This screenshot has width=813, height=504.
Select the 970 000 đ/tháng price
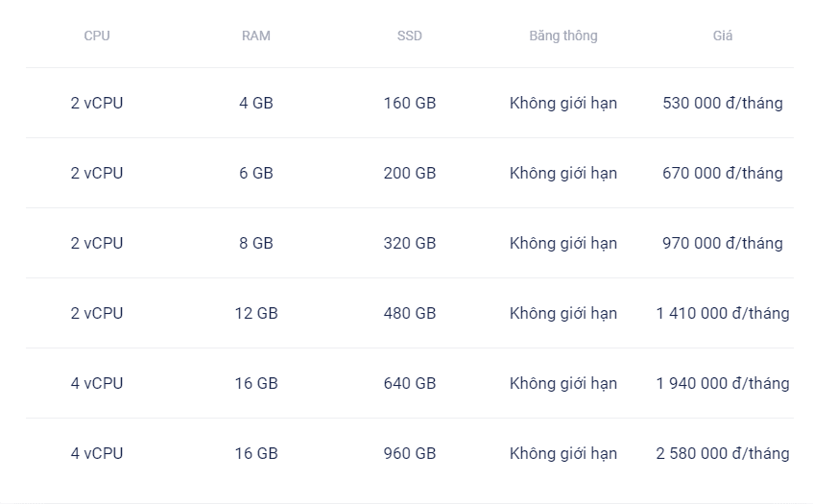tap(722, 243)
